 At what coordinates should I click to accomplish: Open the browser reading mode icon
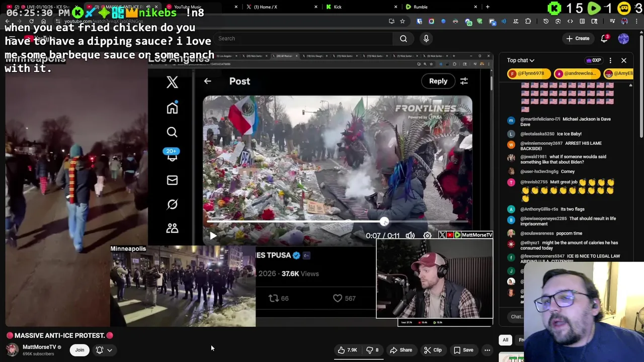point(582,21)
